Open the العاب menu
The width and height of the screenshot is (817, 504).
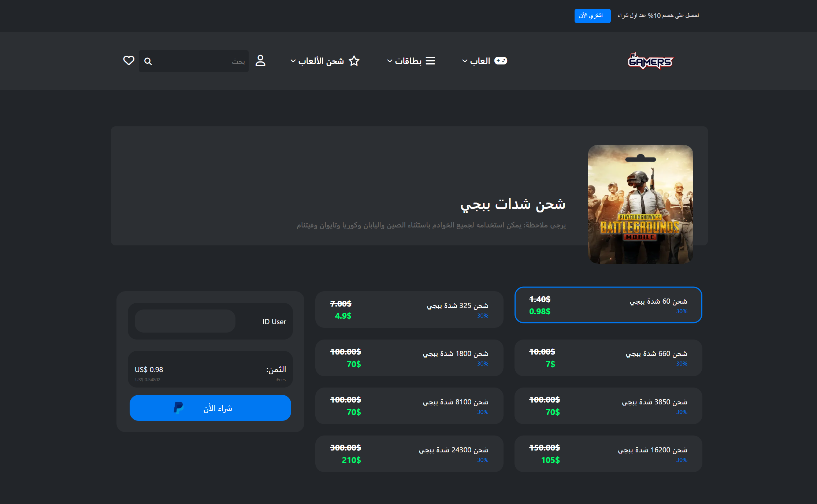click(x=484, y=61)
